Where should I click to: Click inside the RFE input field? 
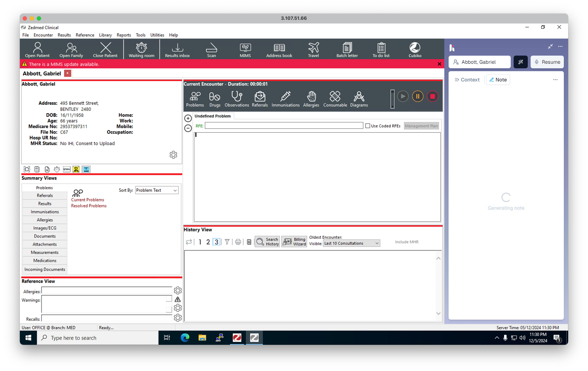(x=284, y=126)
